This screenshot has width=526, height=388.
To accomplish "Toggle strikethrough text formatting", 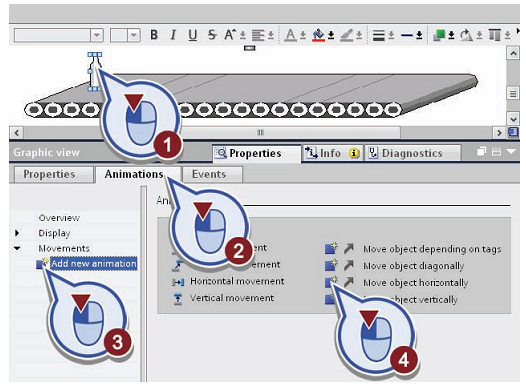I will (x=212, y=35).
